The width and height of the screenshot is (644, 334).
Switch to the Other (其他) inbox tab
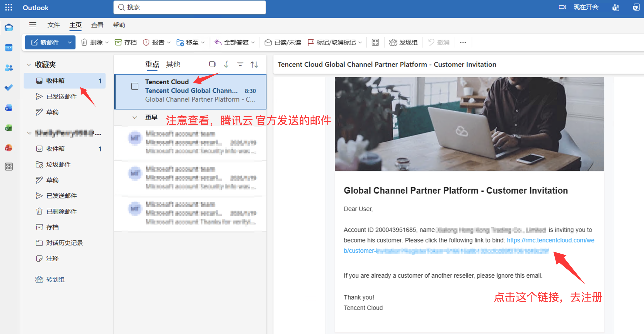coord(173,65)
